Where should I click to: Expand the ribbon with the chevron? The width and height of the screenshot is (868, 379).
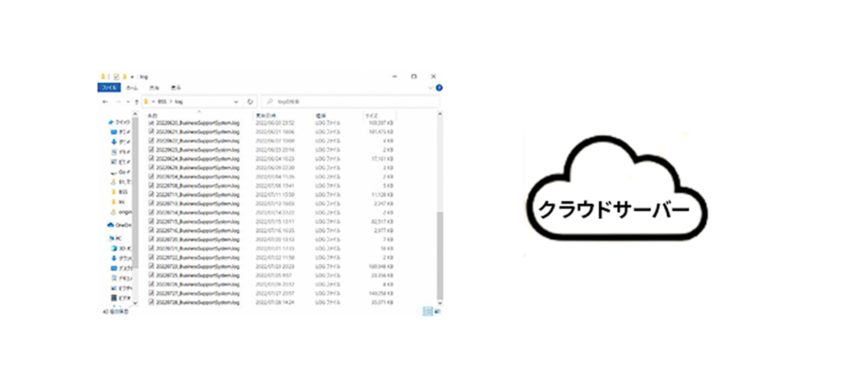(x=430, y=88)
